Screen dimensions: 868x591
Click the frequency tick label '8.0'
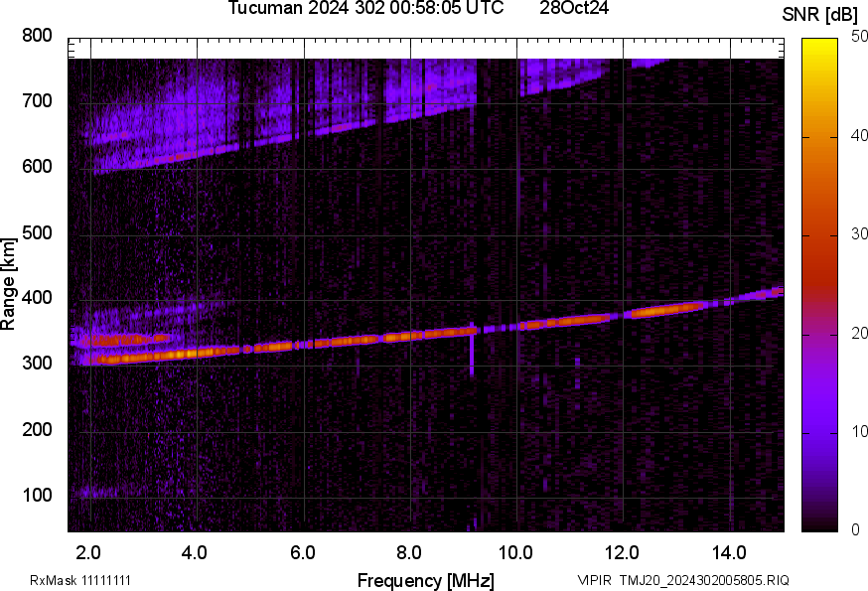[x=408, y=553]
